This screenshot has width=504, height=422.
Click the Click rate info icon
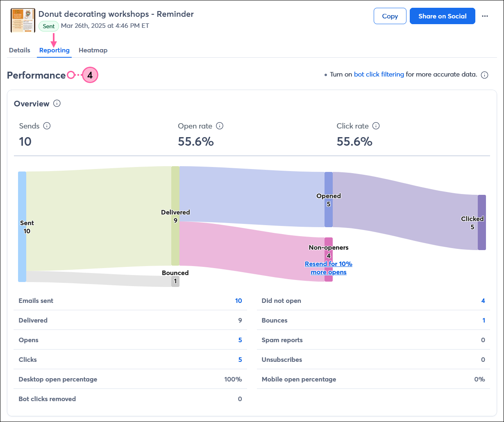376,126
